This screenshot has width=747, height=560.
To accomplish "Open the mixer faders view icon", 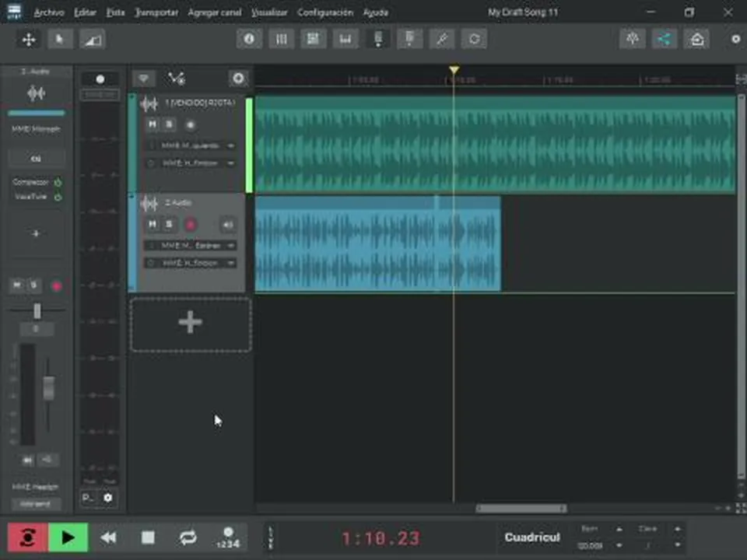I will (x=282, y=39).
